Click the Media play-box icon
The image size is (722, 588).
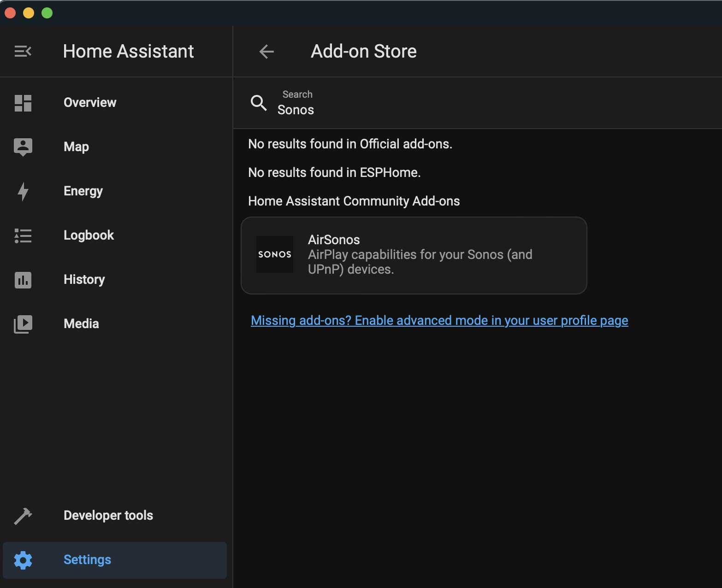(23, 324)
